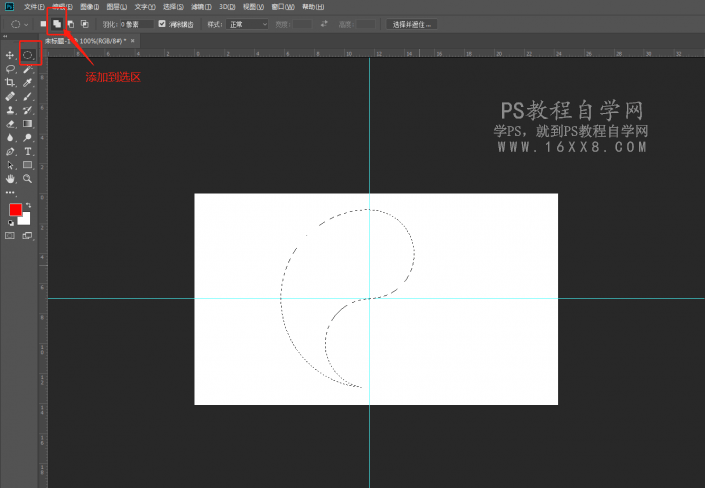Click the white background color swatch

point(25,219)
